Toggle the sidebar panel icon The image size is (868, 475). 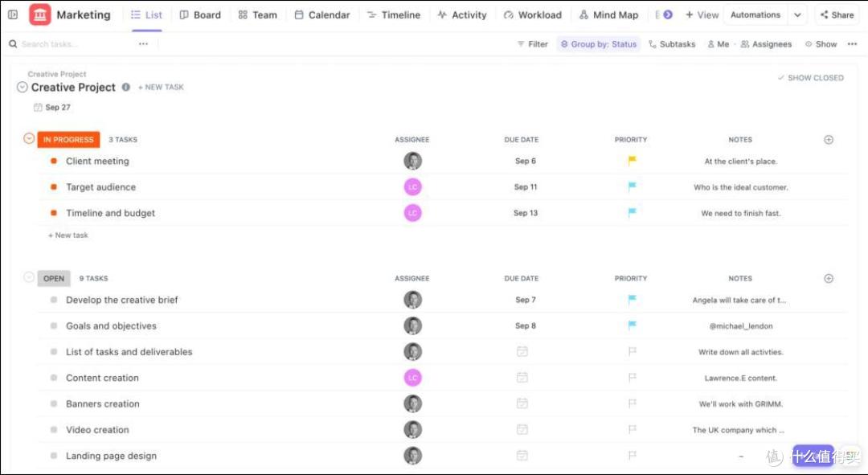13,15
